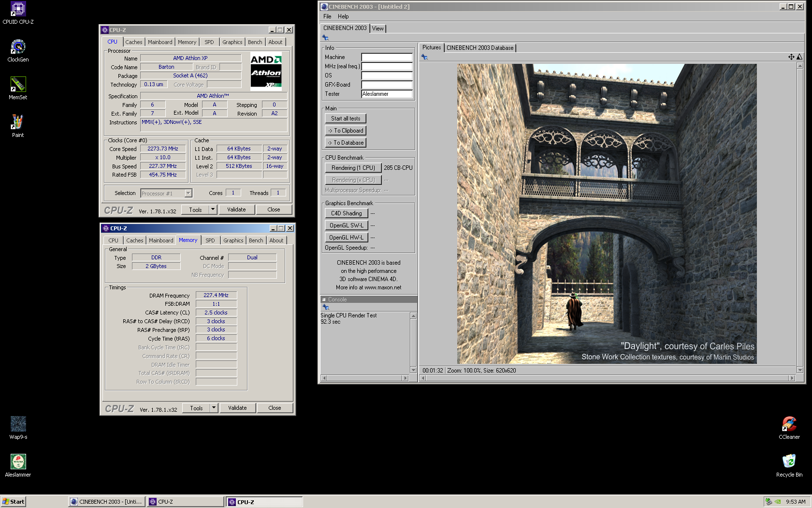Click the first CPU-Z taskbar button
812x508 pixels.
pos(186,502)
